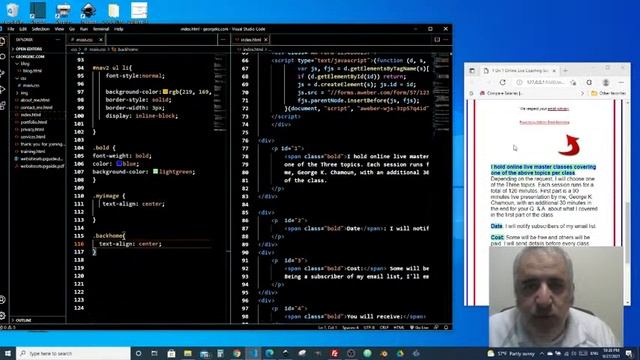640x360 pixels.
Task: Open Chrome from the taskbar
Action: point(237,353)
